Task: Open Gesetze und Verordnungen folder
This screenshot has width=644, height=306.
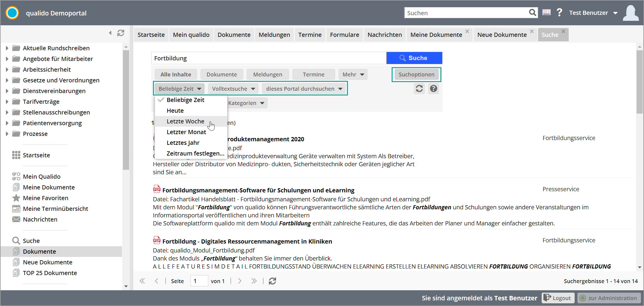Action: pyautogui.click(x=61, y=80)
